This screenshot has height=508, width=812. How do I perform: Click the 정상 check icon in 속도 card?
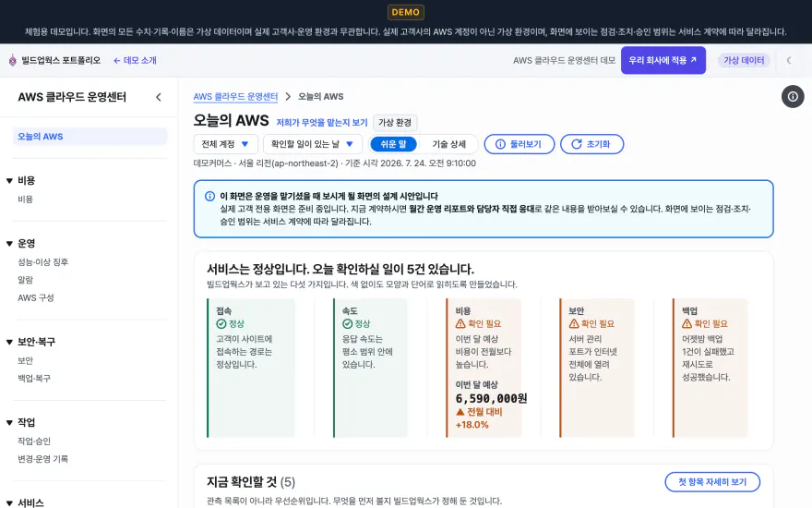tap(348, 324)
